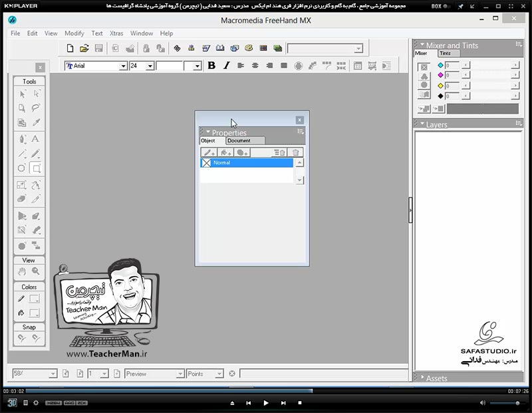532x413 pixels.
Task: Collapse the Mixer and Tints panel
Action: (x=422, y=45)
